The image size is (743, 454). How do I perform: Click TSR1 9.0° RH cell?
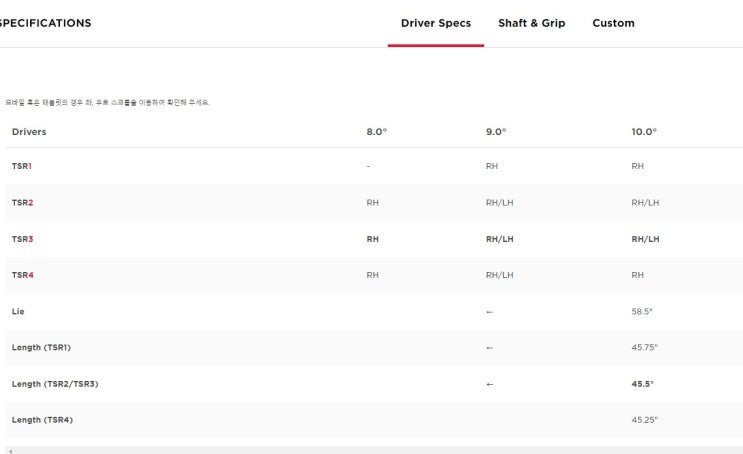coord(492,166)
